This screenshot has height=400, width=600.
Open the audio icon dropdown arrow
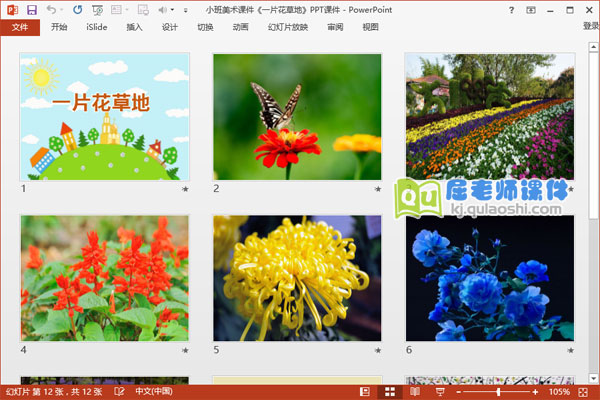173,10
